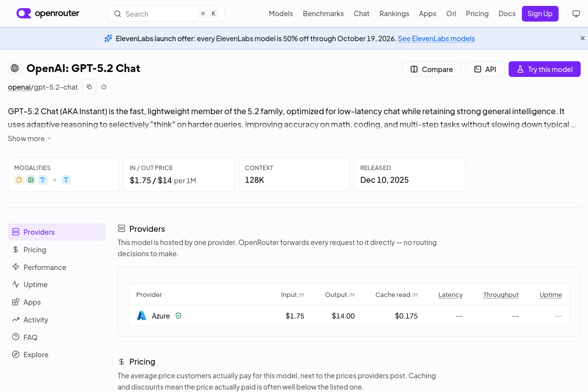Open Docs from the top navigation
The image size is (588, 392).
(x=507, y=14)
